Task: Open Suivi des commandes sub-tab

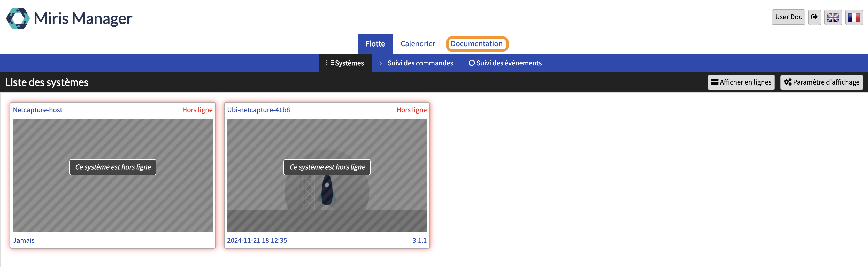Action: (416, 63)
